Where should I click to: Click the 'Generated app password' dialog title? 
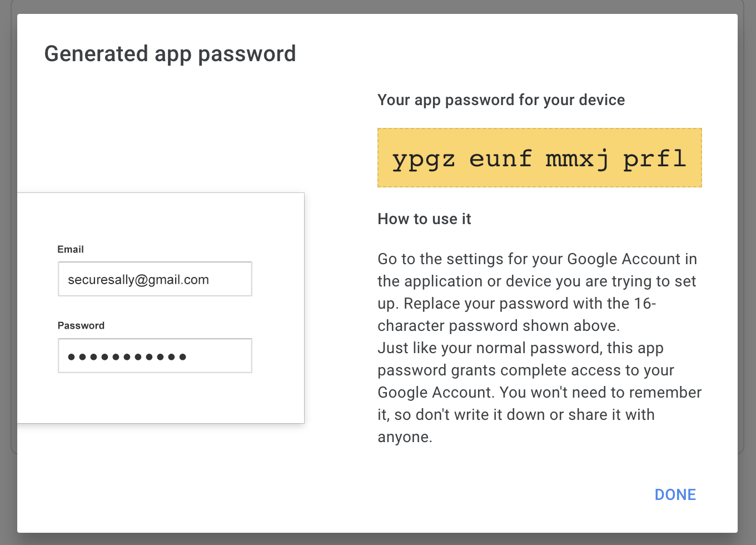click(170, 54)
